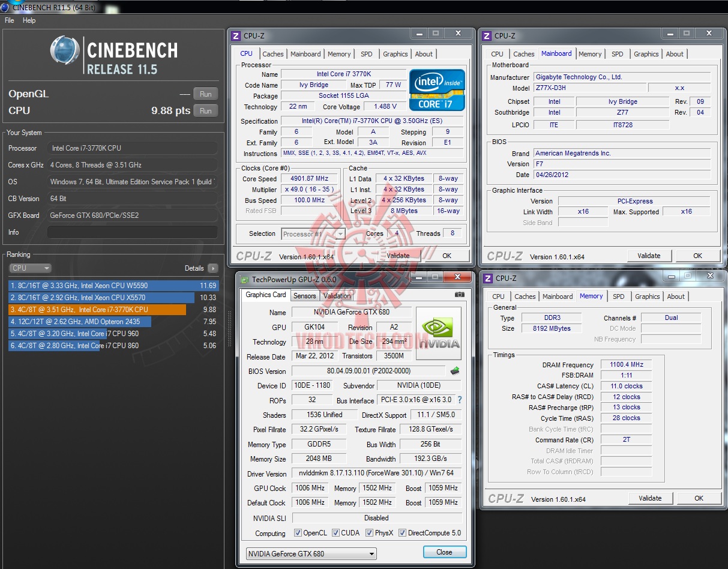Screen dimensions: 728x569
Task: Click the Cinebench logo sphere icon
Action: pyautogui.click(x=65, y=52)
